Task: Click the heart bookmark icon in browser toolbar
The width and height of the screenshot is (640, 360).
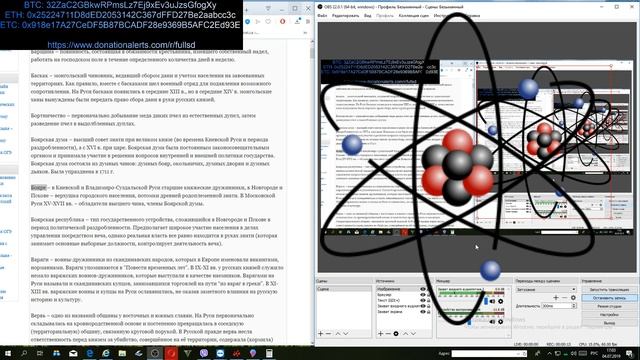Action: click(x=268, y=21)
